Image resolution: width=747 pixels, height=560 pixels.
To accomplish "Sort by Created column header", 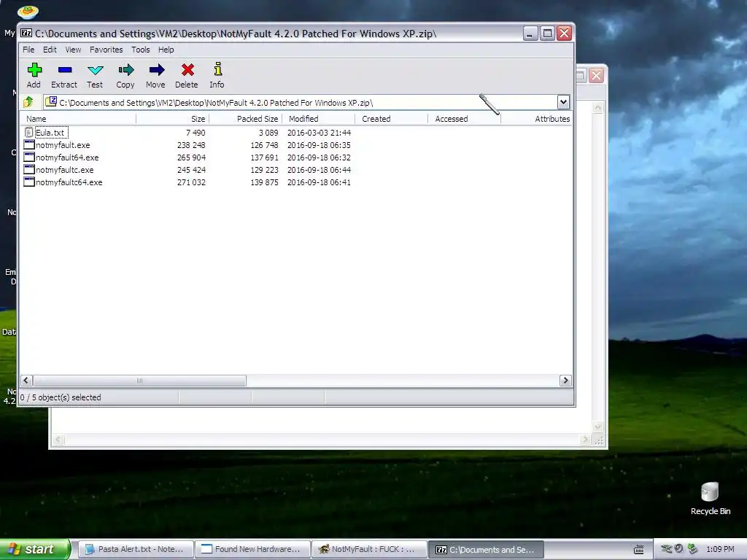I will 391,119.
